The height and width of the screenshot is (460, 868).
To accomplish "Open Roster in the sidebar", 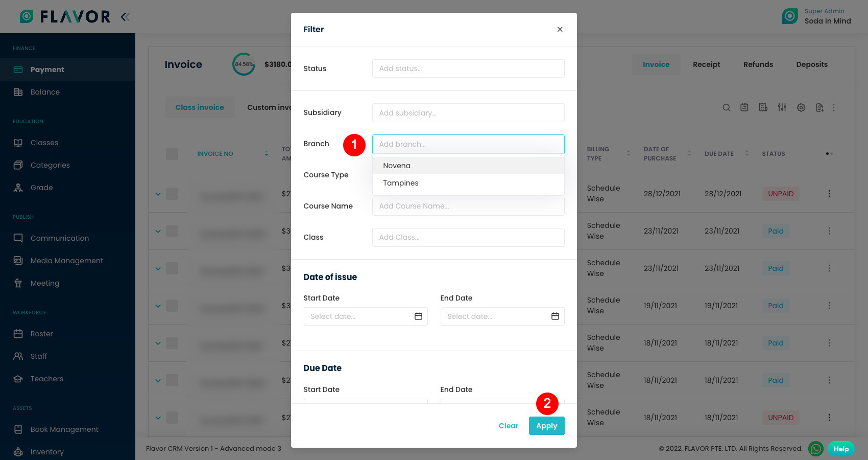I will [x=67, y=334].
